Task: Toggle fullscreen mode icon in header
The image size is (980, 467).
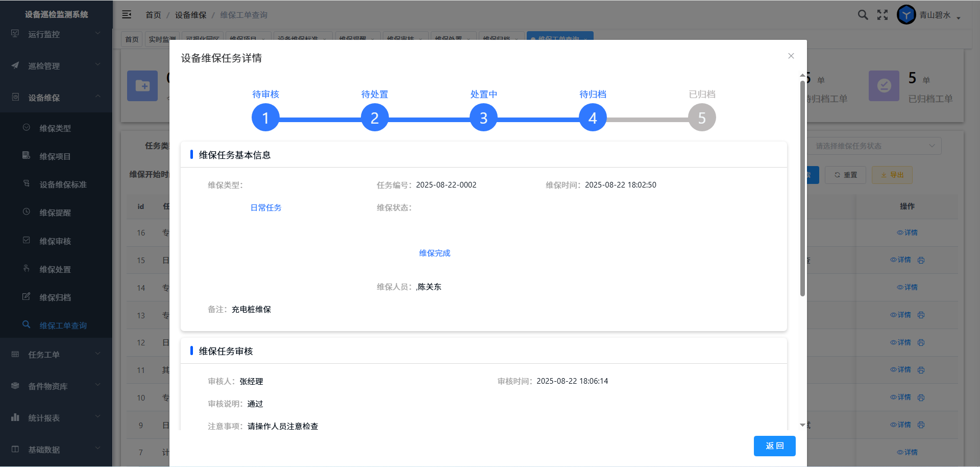Action: click(883, 15)
